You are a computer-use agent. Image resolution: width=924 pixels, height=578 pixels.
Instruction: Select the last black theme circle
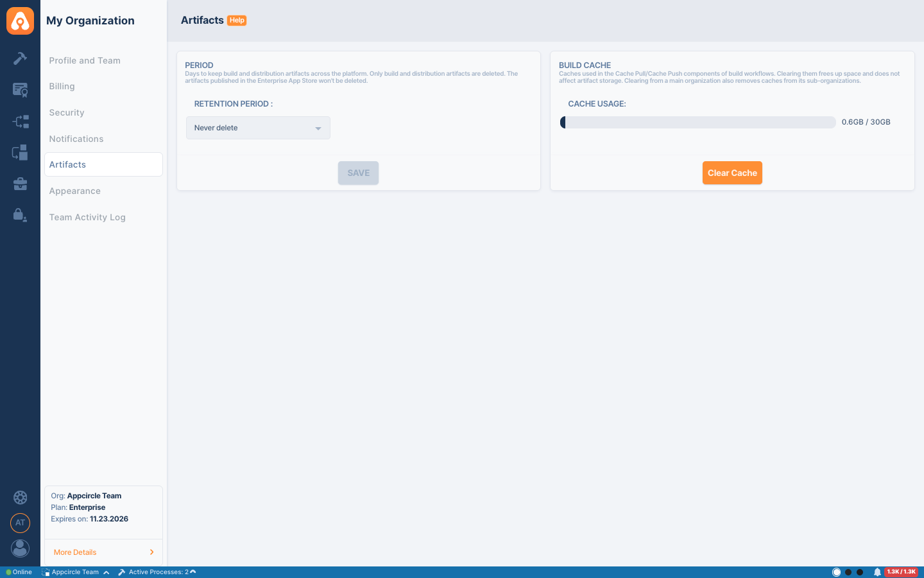tap(860, 572)
